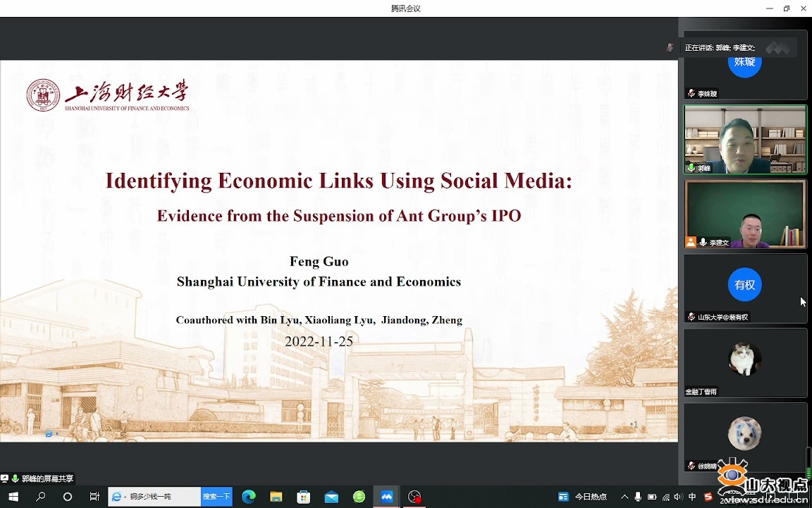Click the taskbar search input field
Viewport: 812px width, 508px height.
point(154,497)
